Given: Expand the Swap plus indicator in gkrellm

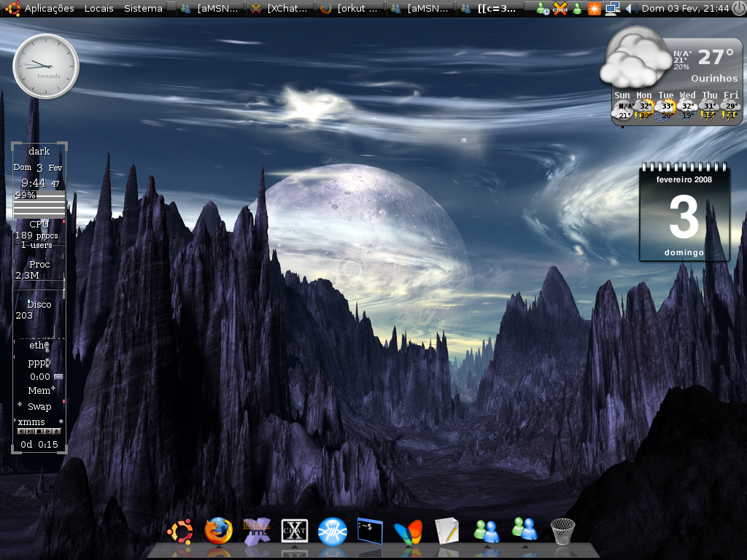Looking at the screenshot, I should tap(20, 404).
